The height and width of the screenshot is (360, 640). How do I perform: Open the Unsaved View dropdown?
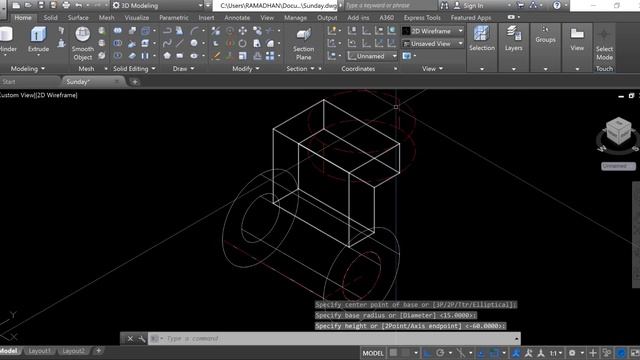433,43
